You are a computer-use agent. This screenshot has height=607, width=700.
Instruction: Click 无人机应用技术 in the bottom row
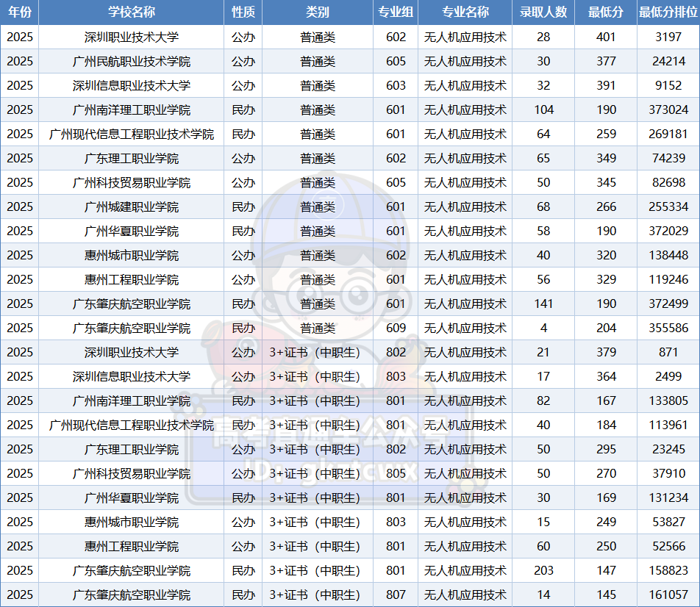click(x=463, y=595)
